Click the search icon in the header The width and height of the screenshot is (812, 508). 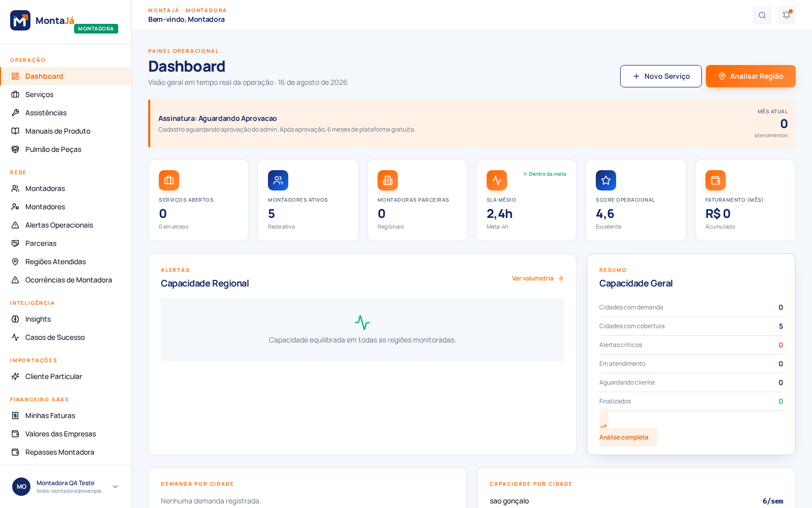(762, 15)
